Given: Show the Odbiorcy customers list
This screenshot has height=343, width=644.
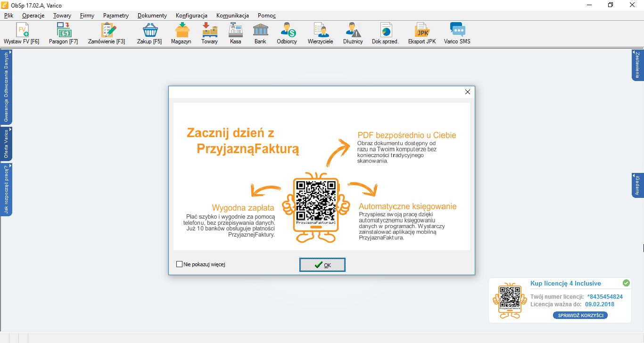Looking at the screenshot, I should coord(287,33).
